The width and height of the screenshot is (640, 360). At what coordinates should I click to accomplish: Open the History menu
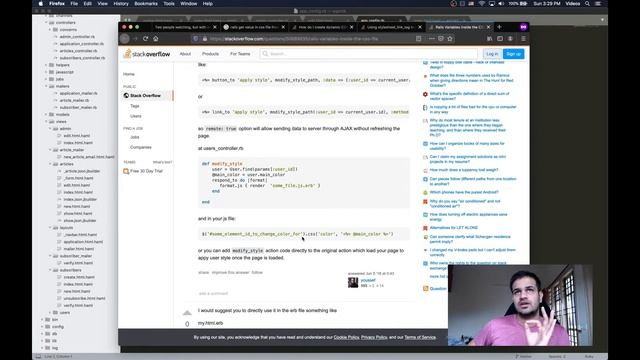click(x=121, y=4)
